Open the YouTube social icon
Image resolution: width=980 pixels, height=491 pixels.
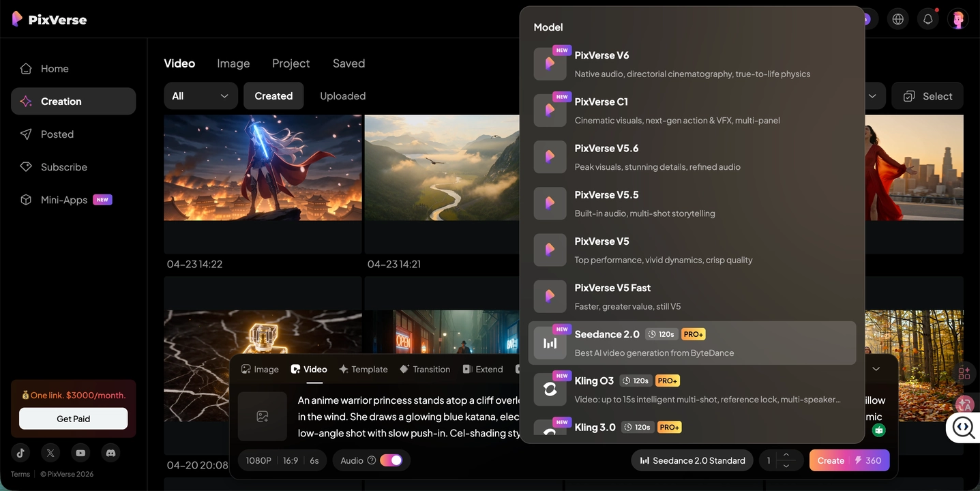[x=80, y=453]
